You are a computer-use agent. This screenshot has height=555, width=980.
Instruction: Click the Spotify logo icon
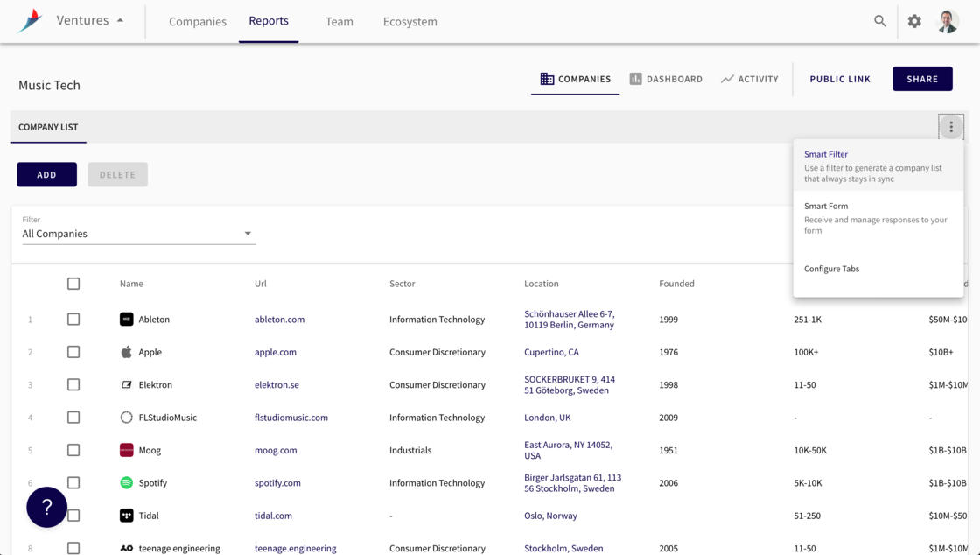tap(127, 483)
